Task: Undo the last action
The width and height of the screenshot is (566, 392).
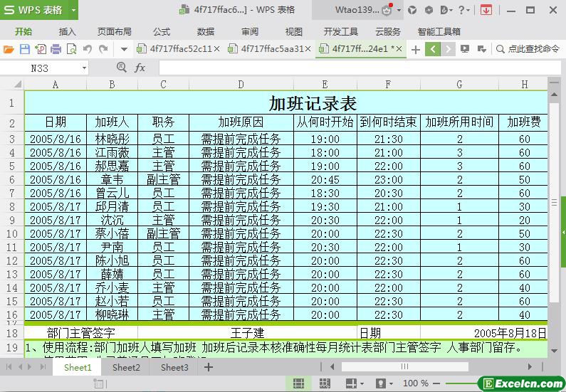Action: point(88,48)
